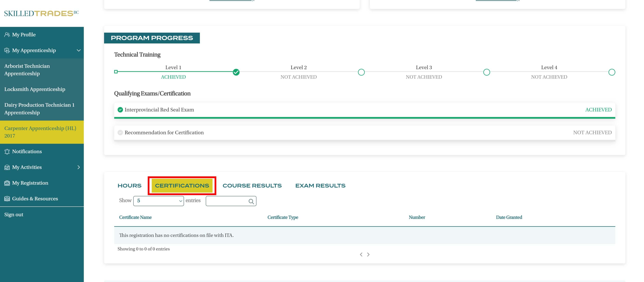Go to next page of certifications table
Viewport: 644px width, 282px height.
pyautogui.click(x=368, y=254)
